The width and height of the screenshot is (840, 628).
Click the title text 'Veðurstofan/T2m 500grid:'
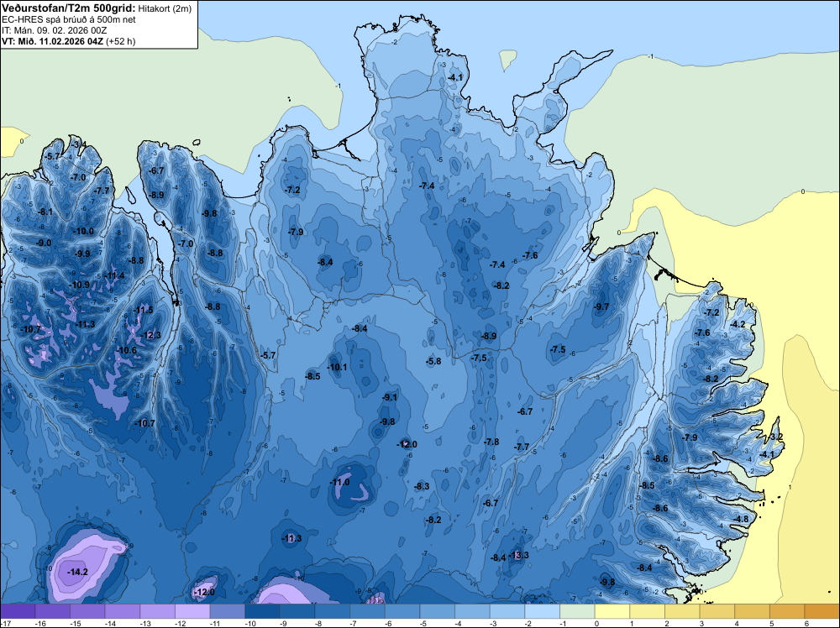[69, 8]
